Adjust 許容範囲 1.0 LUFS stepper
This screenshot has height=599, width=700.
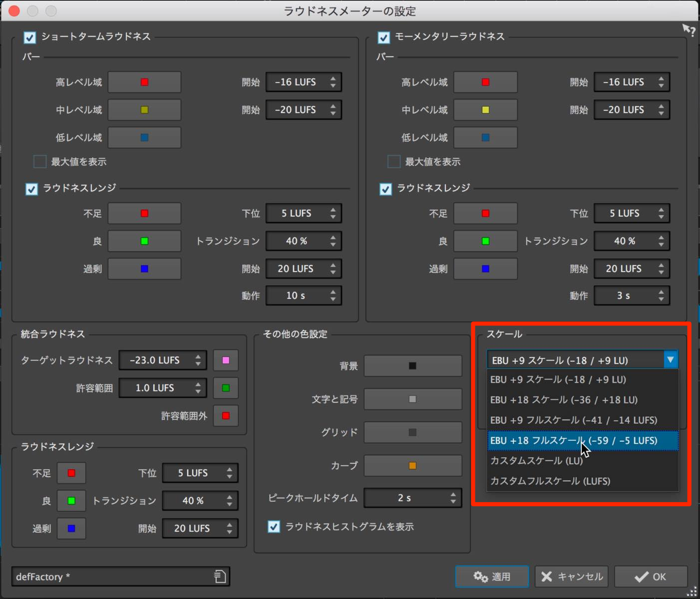(x=198, y=388)
